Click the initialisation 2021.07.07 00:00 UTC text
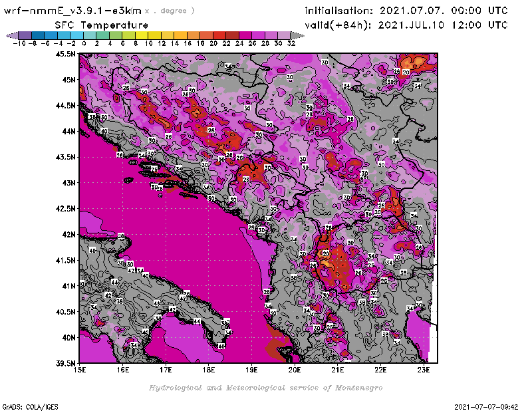532x411 pixels. click(406, 11)
